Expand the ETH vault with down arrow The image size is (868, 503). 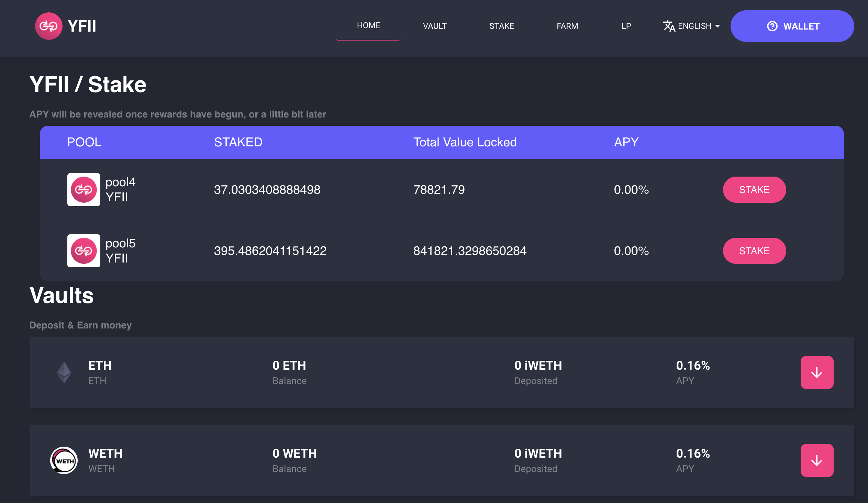817,372
